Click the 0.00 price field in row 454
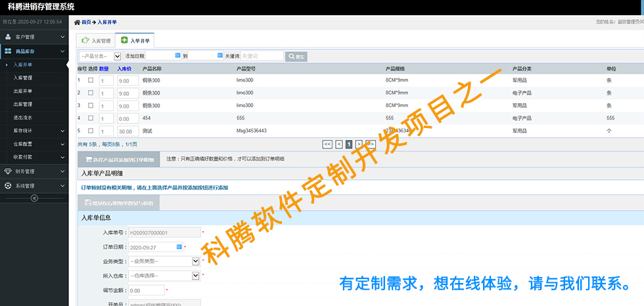This screenshot has height=306, width=644. pos(127,119)
